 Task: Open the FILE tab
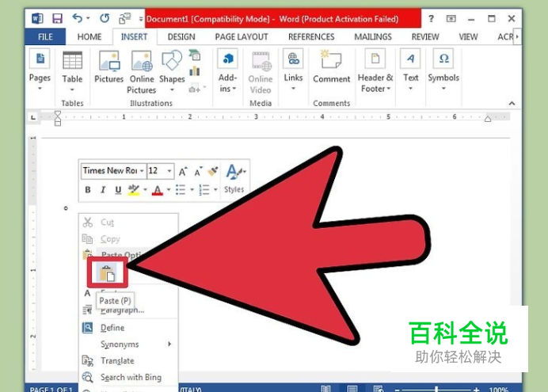45,36
